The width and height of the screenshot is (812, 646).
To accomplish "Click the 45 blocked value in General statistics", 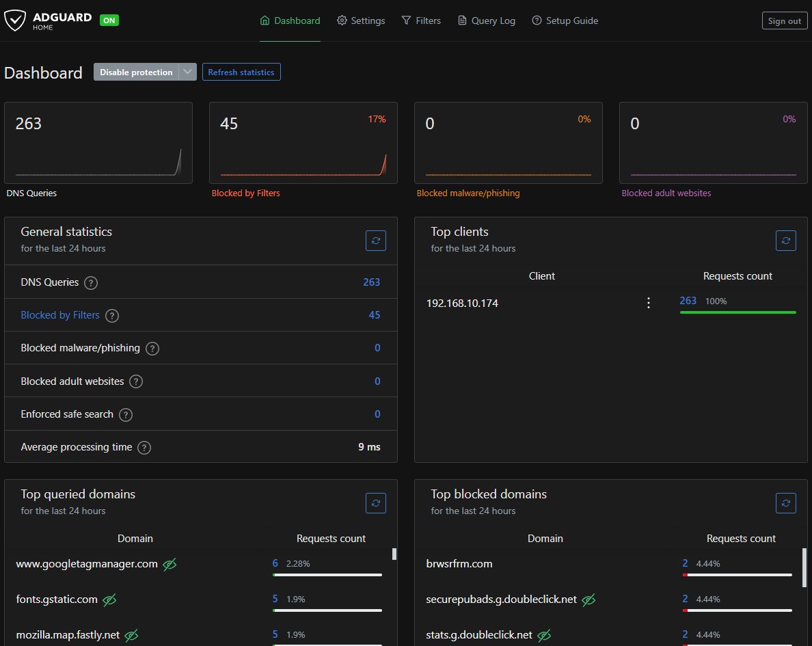I will coord(375,315).
